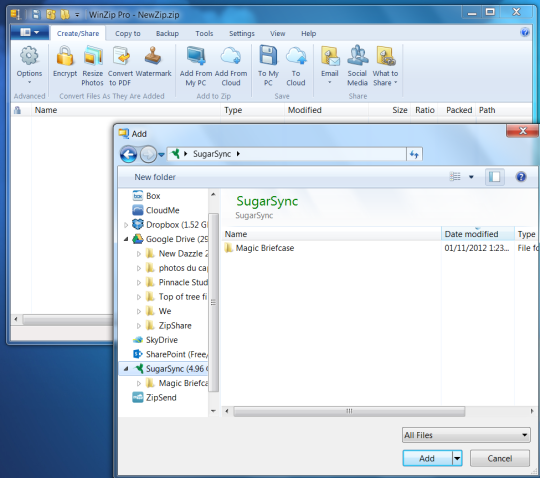540x478 pixels.
Task: Refresh the SugarSync address bar
Action: [414, 154]
